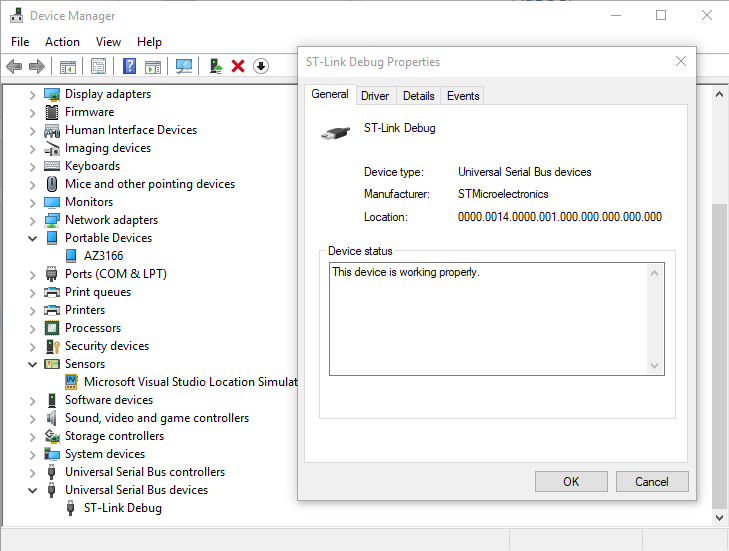Click the Keyboards icon
Image resolution: width=729 pixels, height=551 pixels.
(x=52, y=166)
